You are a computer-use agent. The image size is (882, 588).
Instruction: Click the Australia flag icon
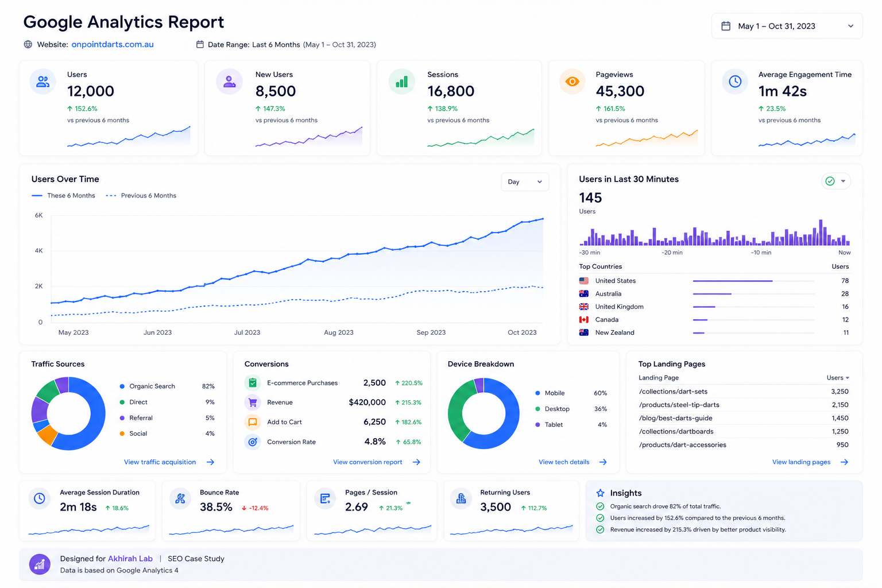point(584,293)
